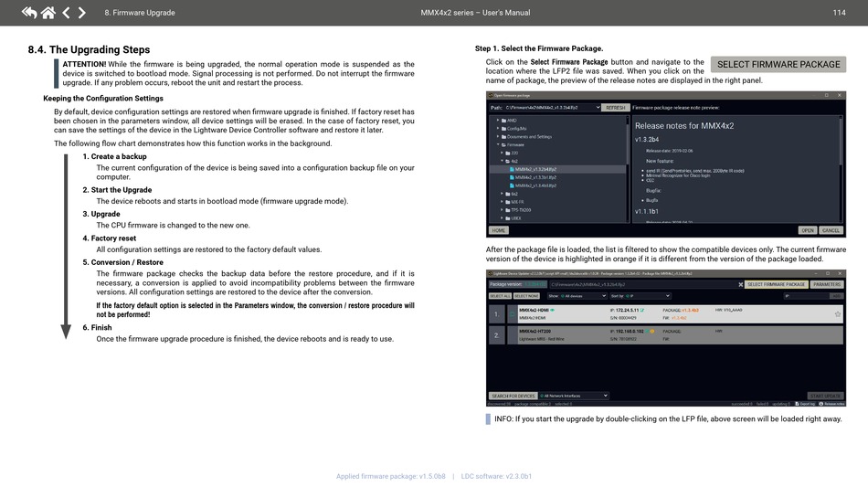Click SELECT ALL devices button
Image resolution: width=868 pixels, height=487 pixels.
click(500, 296)
